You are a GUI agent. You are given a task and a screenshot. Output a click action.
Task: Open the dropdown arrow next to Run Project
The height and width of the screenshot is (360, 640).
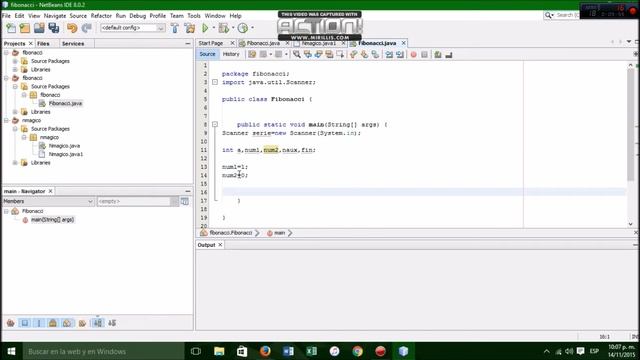pos(213,28)
